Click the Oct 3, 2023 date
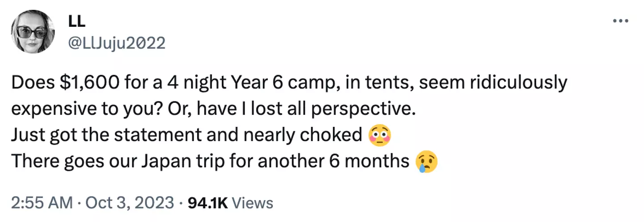The height and width of the screenshot is (222, 644). pos(131,203)
